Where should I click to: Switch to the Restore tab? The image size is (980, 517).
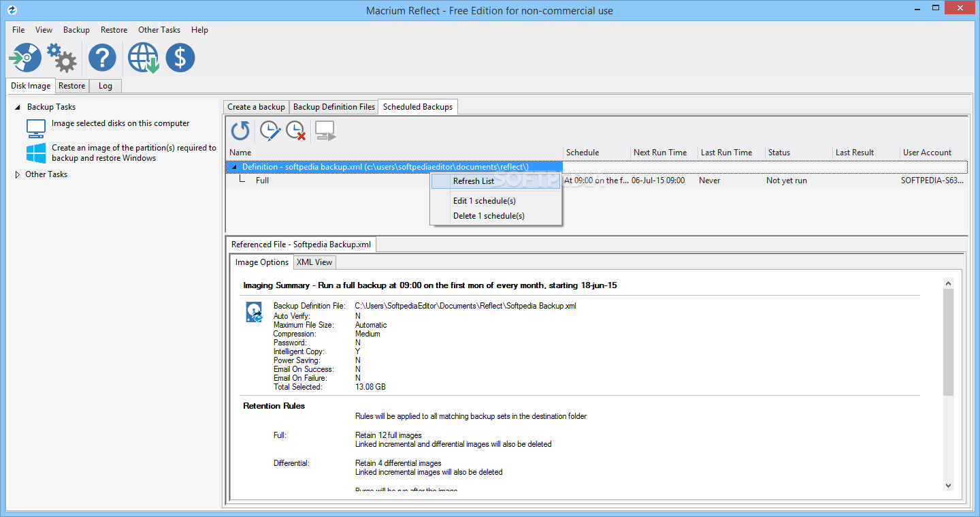click(x=71, y=86)
